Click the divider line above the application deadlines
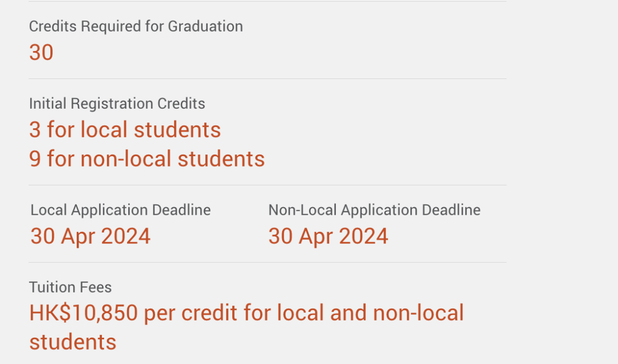Screen dimensions: 618x364 268,185
